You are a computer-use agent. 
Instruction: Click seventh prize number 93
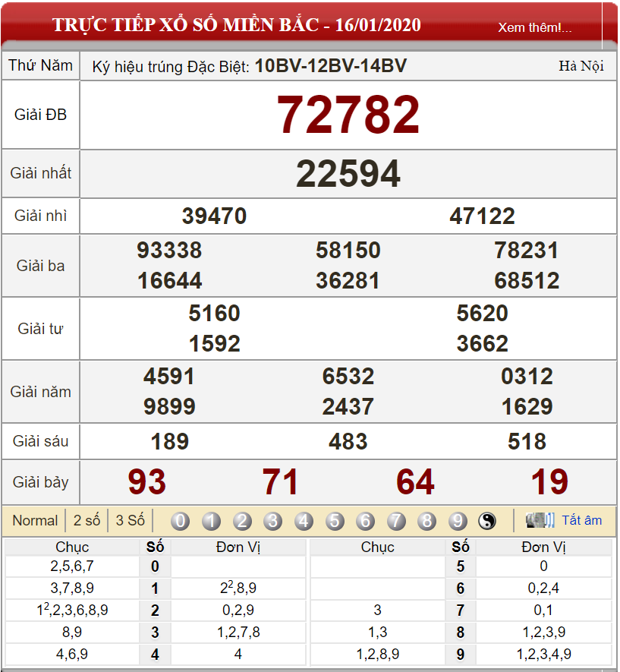[x=147, y=481]
